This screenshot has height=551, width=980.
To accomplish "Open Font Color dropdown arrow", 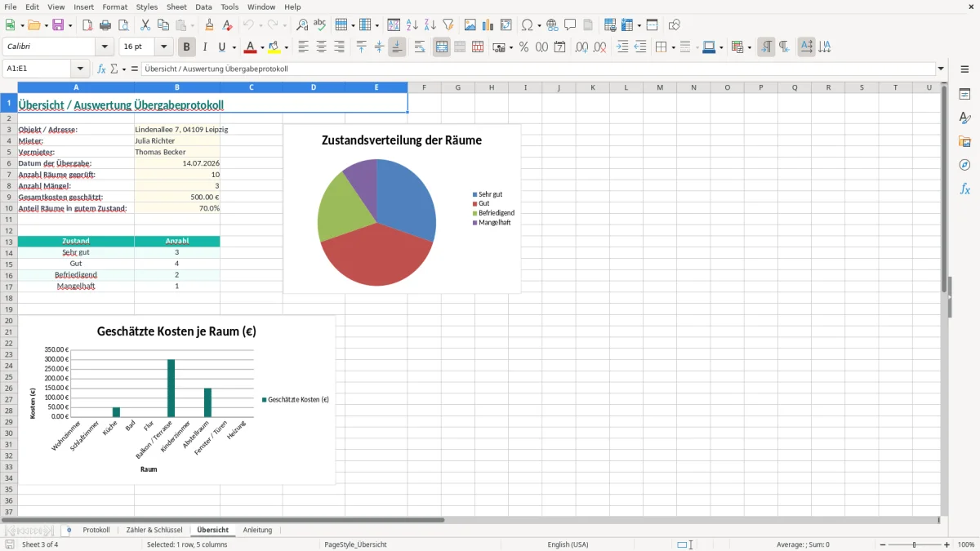I will coord(262,47).
